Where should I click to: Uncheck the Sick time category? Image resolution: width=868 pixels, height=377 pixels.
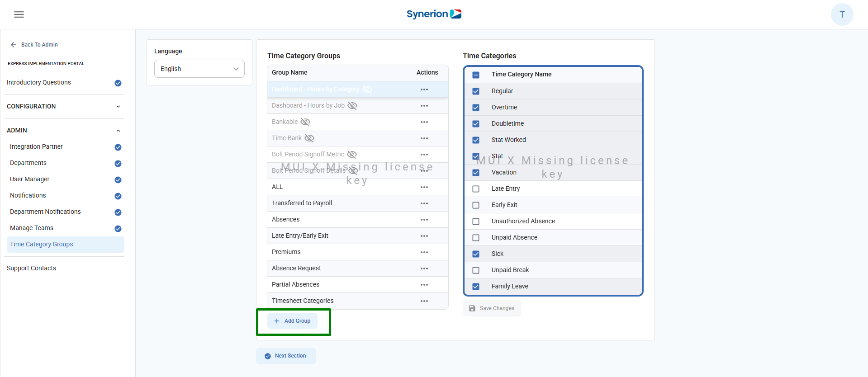(476, 254)
